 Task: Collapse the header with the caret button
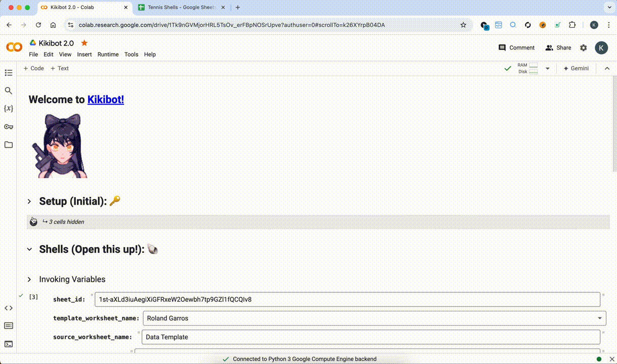click(607, 68)
